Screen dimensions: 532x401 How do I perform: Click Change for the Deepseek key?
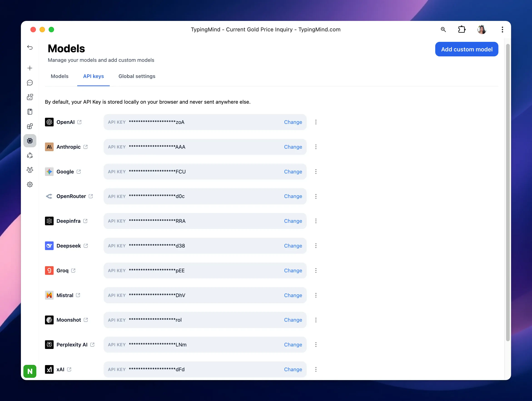point(293,246)
